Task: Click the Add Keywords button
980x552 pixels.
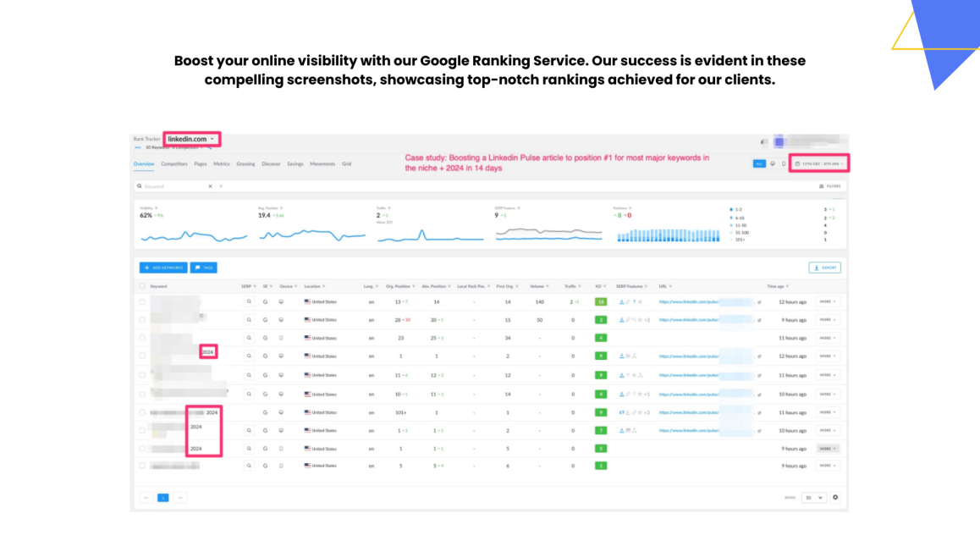Action: click(x=163, y=268)
